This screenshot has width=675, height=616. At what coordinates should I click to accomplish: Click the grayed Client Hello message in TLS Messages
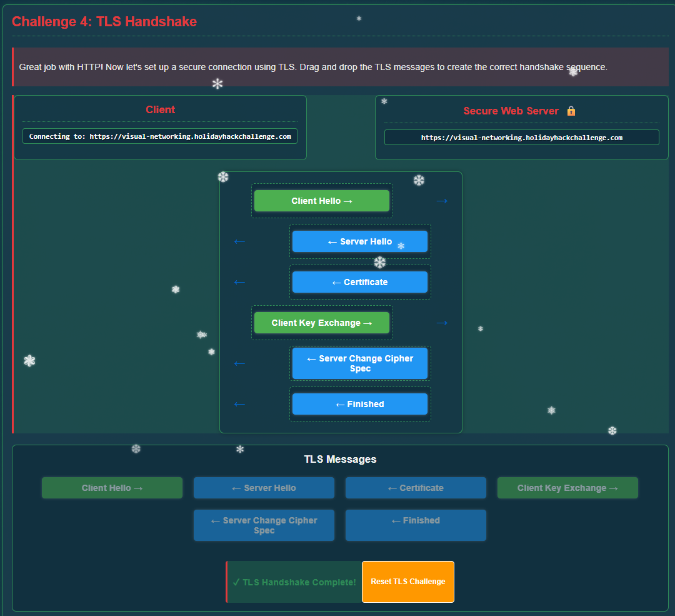click(112, 487)
